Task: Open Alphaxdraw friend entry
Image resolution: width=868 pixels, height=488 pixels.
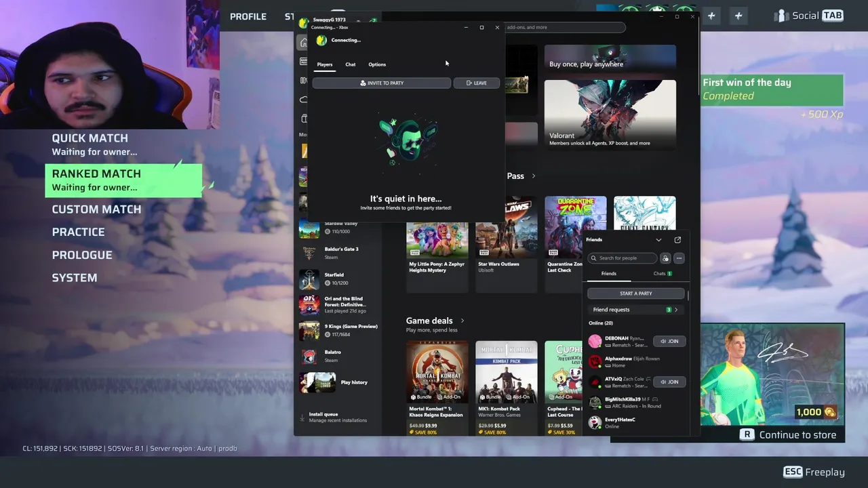Action: tap(636, 361)
